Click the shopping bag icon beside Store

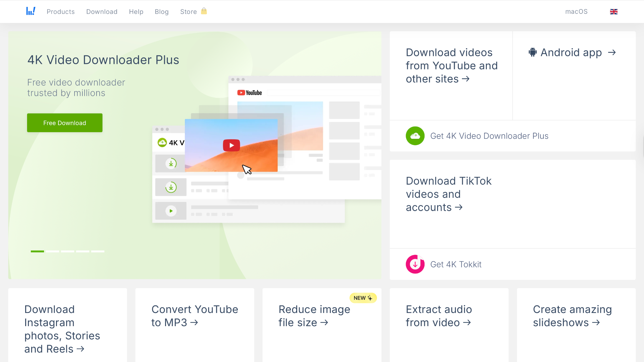click(204, 12)
